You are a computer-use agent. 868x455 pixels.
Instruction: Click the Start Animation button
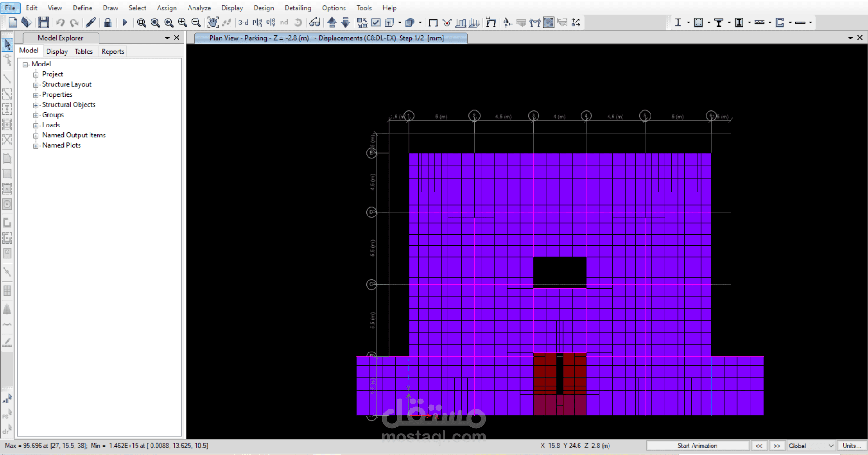pos(698,446)
